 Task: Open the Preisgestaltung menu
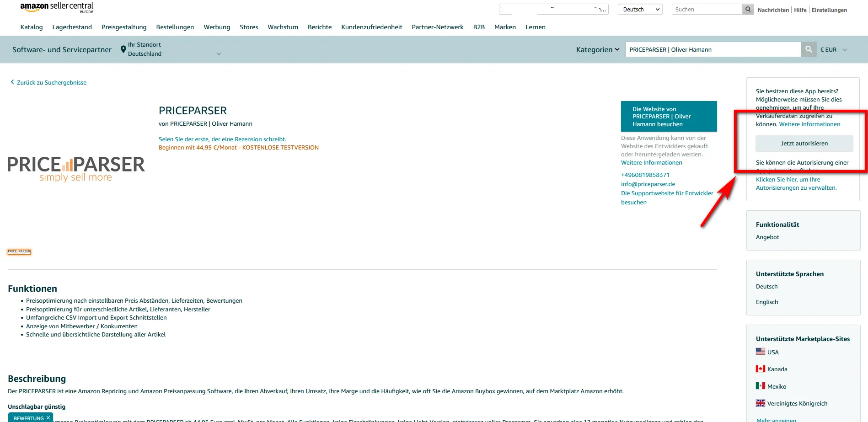point(124,27)
